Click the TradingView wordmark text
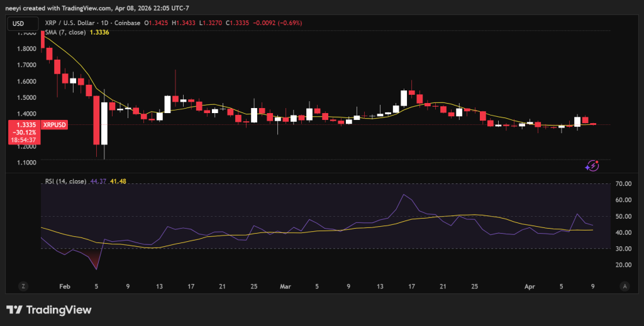This screenshot has width=644, height=326. (x=58, y=310)
